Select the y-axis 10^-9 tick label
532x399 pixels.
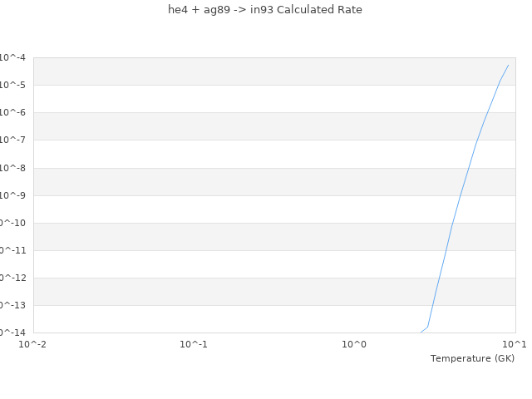12,195
